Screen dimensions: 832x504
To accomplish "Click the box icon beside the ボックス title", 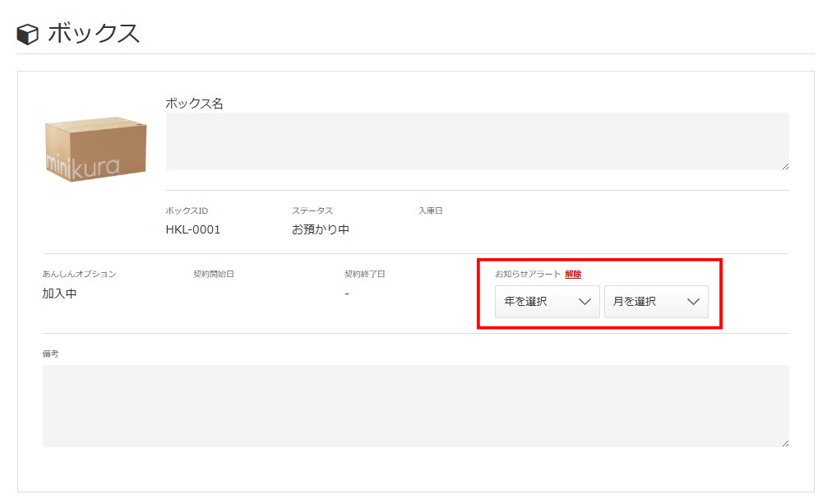I will click(x=28, y=35).
